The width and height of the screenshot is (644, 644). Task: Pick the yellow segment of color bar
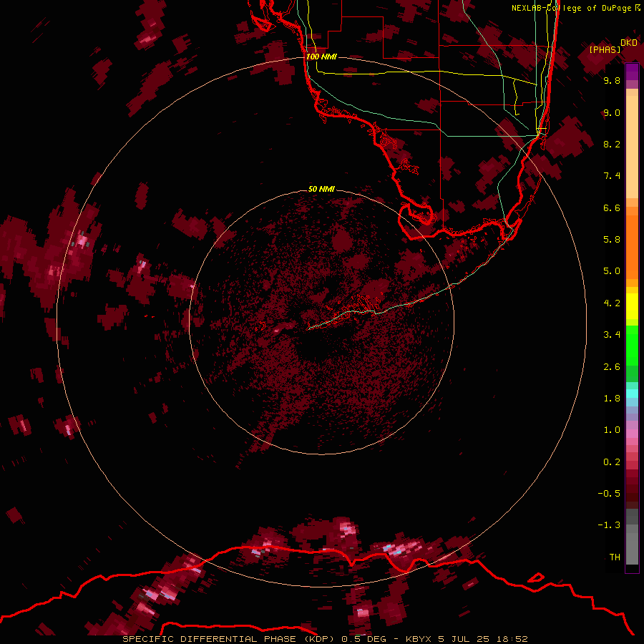click(632, 306)
